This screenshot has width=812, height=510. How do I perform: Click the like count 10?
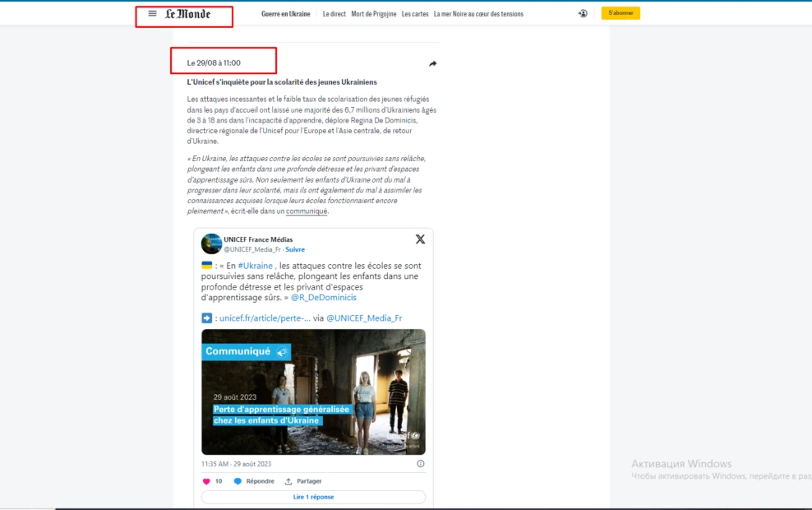[x=219, y=481]
